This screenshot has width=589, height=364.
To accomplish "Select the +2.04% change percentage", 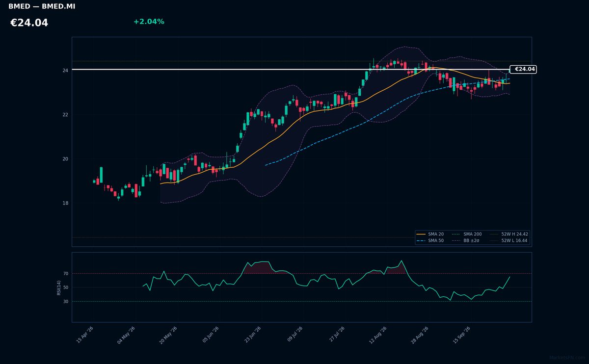I will coord(149,22).
